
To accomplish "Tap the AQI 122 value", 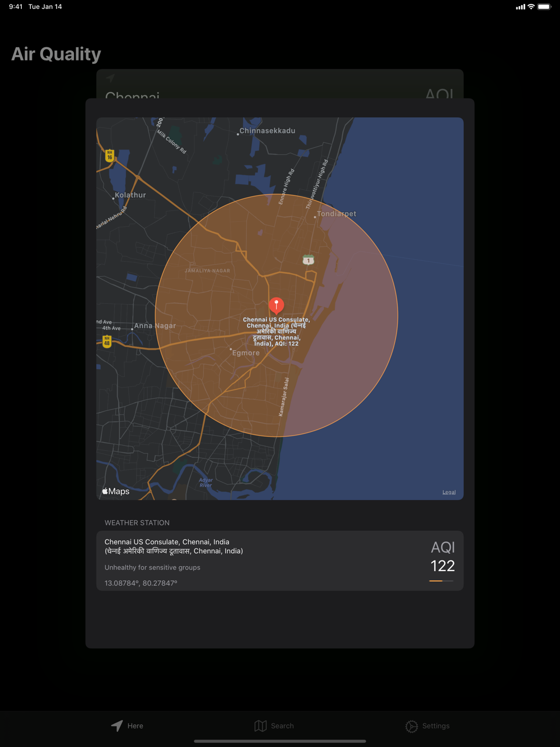I will 442,566.
